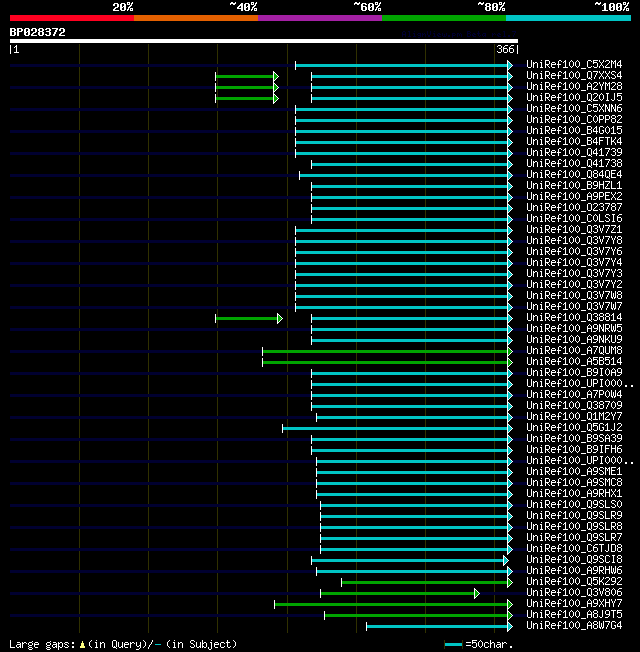This screenshot has width=640, height=652.
Task: Select the UniRef100_Q84QE4 label
Action: pyautogui.click(x=574, y=175)
